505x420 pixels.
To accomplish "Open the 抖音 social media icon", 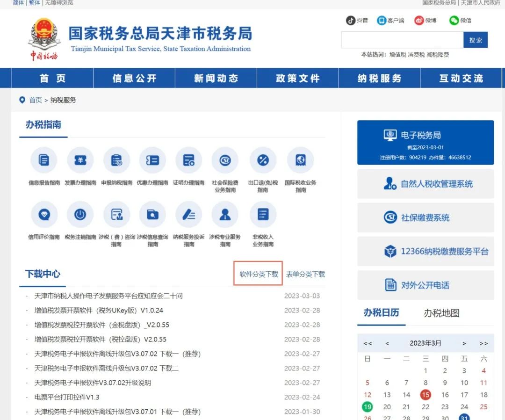I will click(x=351, y=21).
